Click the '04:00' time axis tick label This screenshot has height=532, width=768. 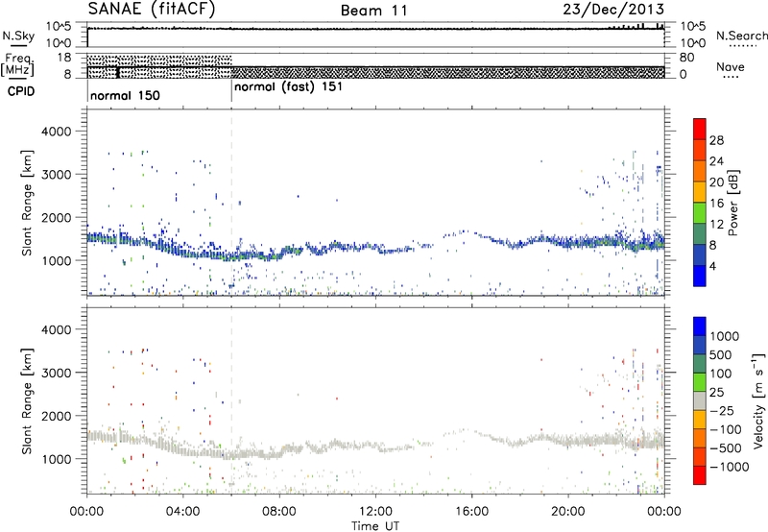pyautogui.click(x=182, y=512)
